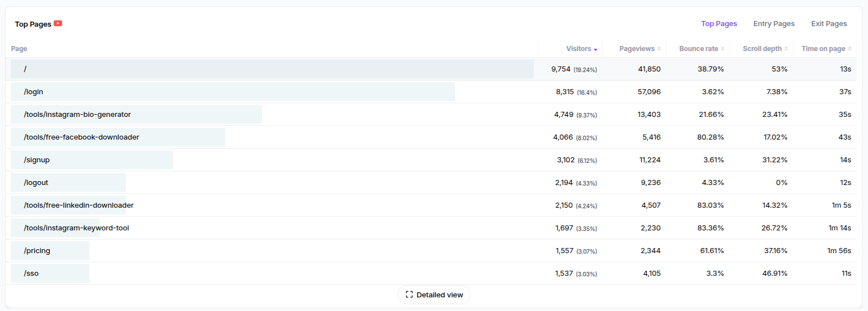868x311 pixels.
Task: Click the 3,102 visitors value
Action: [x=566, y=159]
